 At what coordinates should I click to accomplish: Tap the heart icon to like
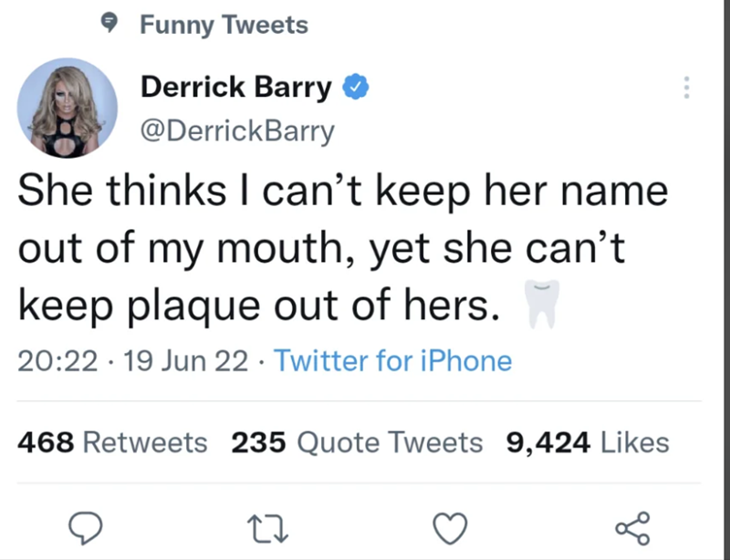point(449,527)
